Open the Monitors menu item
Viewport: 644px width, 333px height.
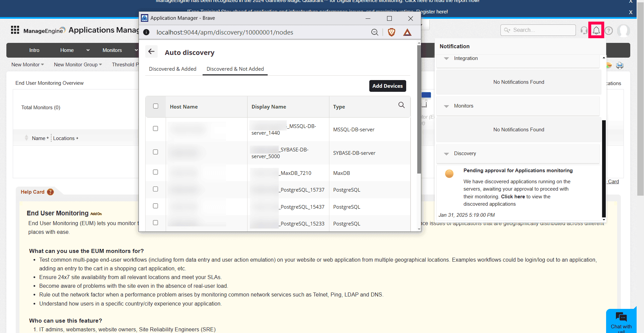tap(112, 50)
